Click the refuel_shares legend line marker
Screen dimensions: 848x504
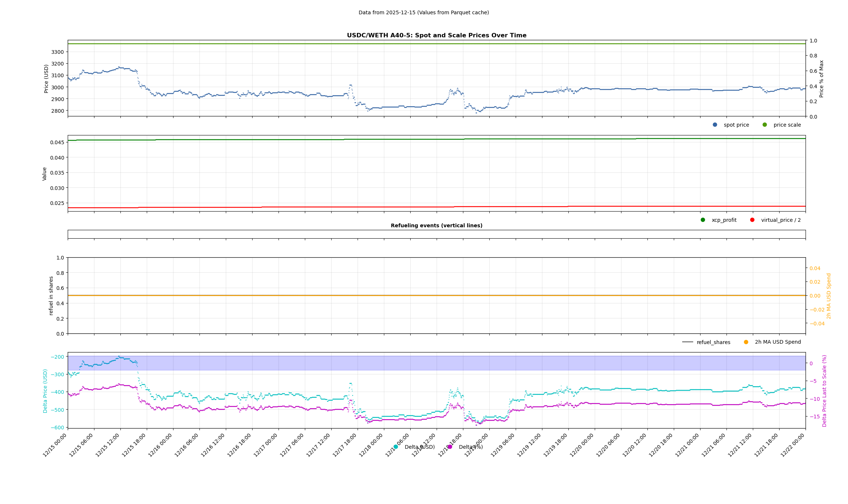[687, 342]
